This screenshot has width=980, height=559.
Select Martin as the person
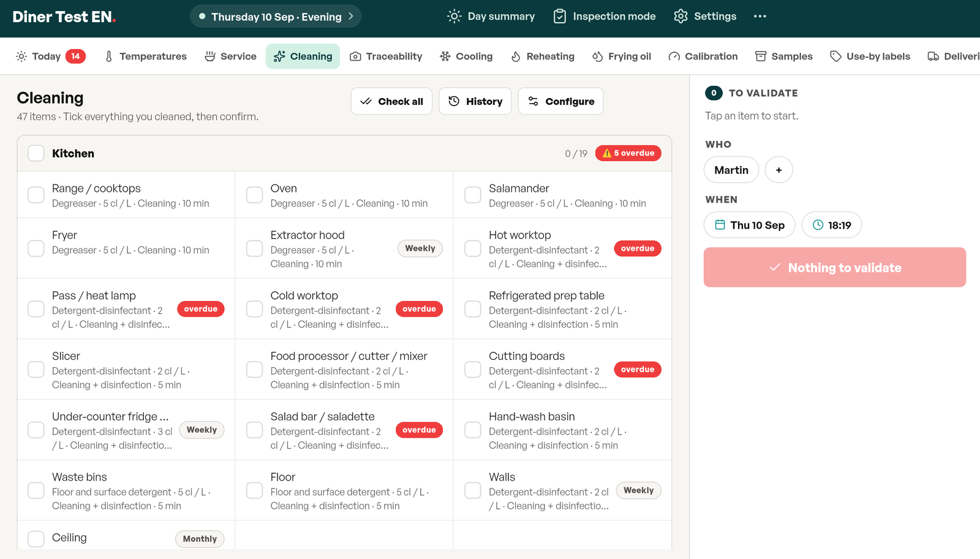(x=731, y=170)
